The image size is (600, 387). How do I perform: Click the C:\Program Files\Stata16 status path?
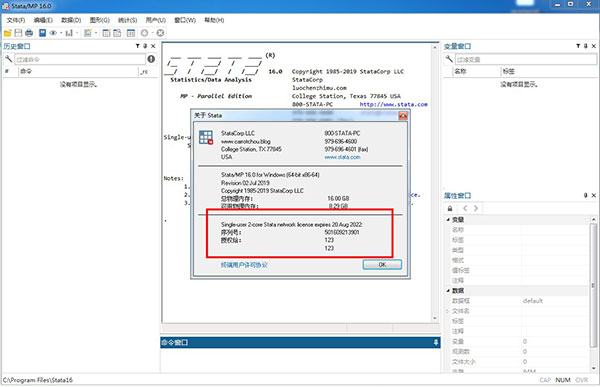pos(38,380)
